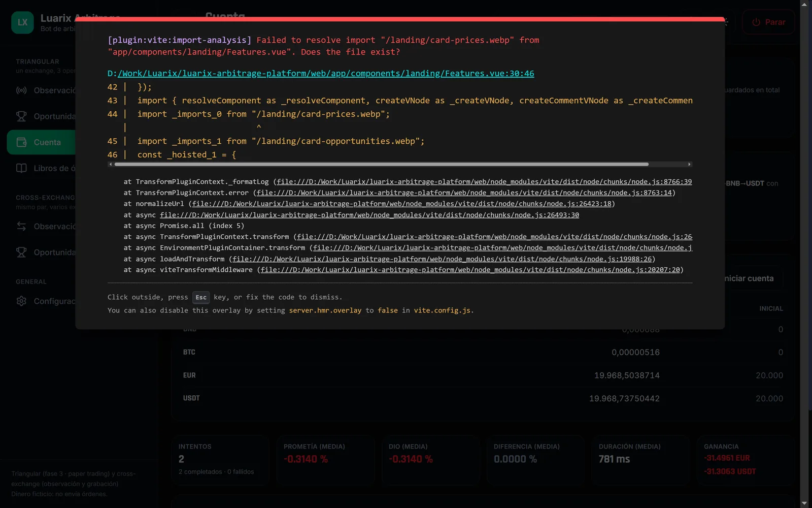Click the BTC balance 0,00000516
Viewport: 812px width, 508px height.
pyautogui.click(x=635, y=353)
